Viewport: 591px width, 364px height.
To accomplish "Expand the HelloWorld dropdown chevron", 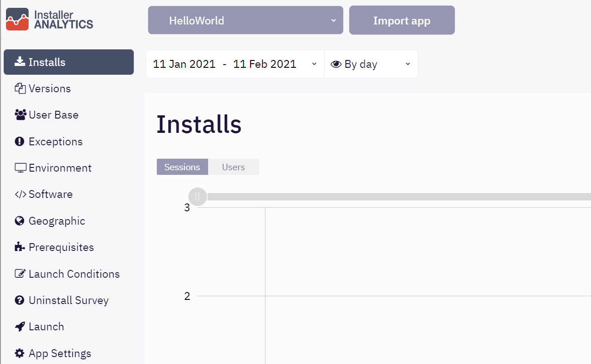I will pyautogui.click(x=334, y=21).
